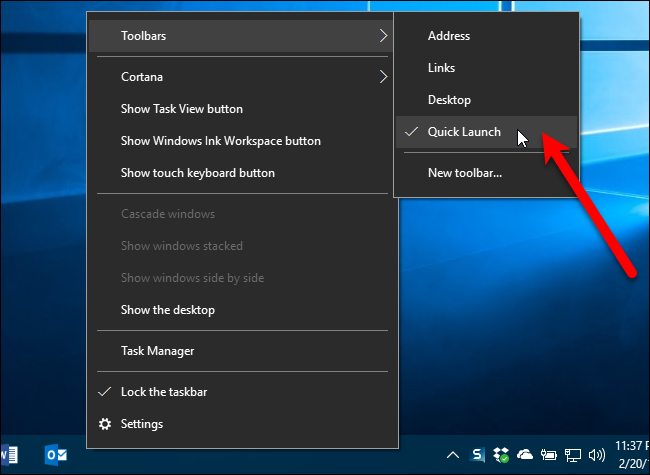Open the network tray icon
Image resolution: width=650 pixels, height=475 pixels.
pyautogui.click(x=574, y=455)
